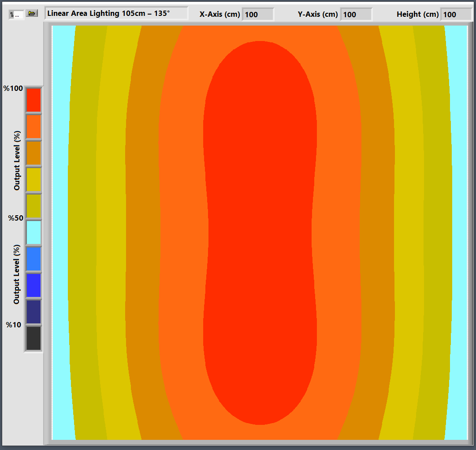
Task: Select the light blue legend swatch
Action: [x=33, y=259]
